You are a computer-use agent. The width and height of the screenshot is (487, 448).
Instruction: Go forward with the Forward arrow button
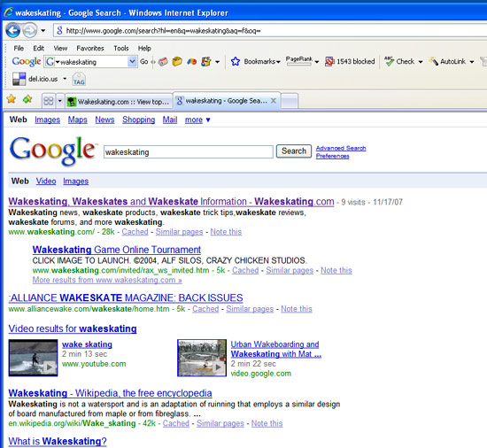click(x=30, y=31)
